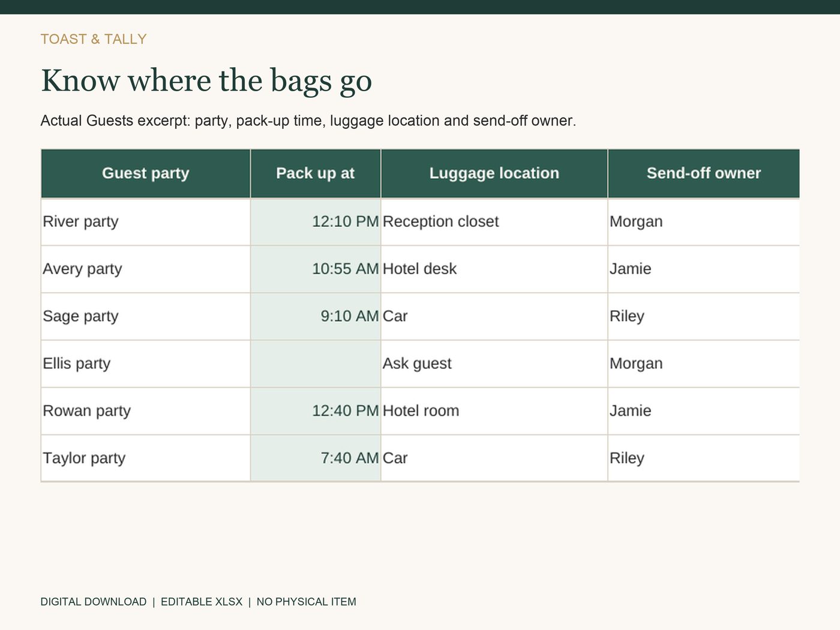Select the 'Taylor party' cell
This screenshot has width=840, height=630.
(x=145, y=458)
